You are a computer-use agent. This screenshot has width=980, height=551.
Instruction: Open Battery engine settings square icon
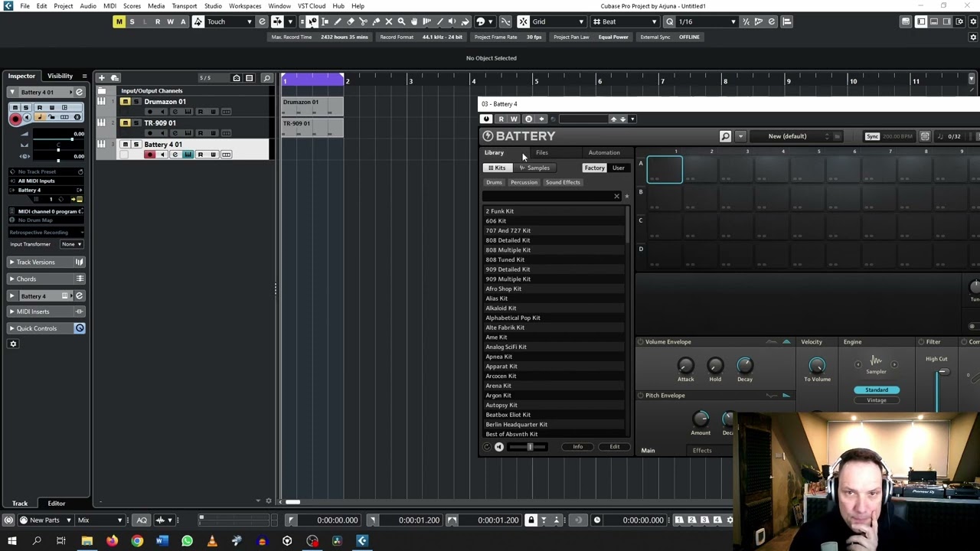925,136
